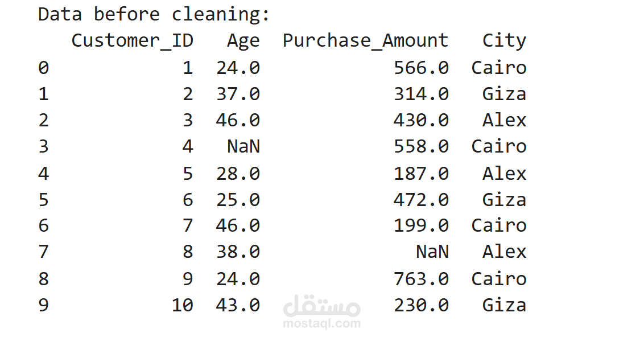Image resolution: width=644 pixels, height=337 pixels.
Task: Click the 230.0 purchase amount
Action: [421, 305]
